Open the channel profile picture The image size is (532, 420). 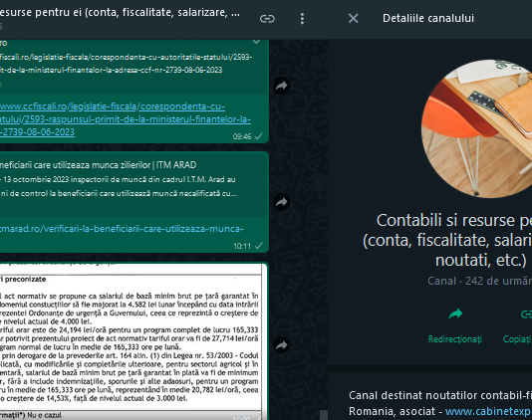476,128
